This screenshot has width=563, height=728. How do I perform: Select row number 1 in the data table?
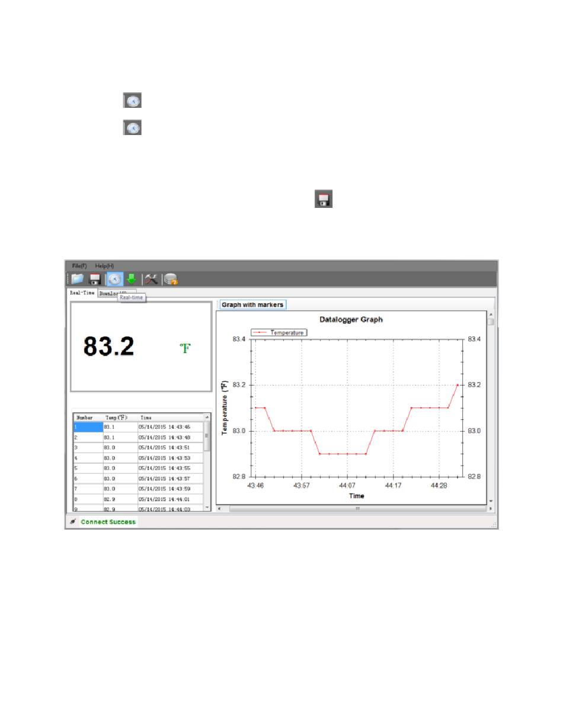[x=139, y=426]
